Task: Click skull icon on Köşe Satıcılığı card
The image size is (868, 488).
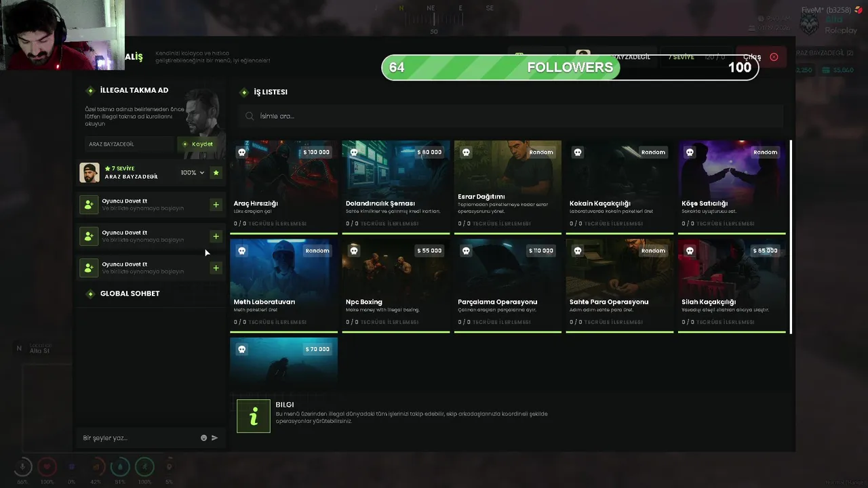Action: pyautogui.click(x=690, y=152)
